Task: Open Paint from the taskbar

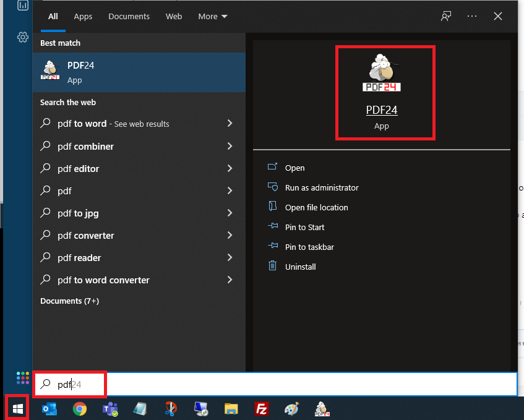Action: (x=291, y=409)
